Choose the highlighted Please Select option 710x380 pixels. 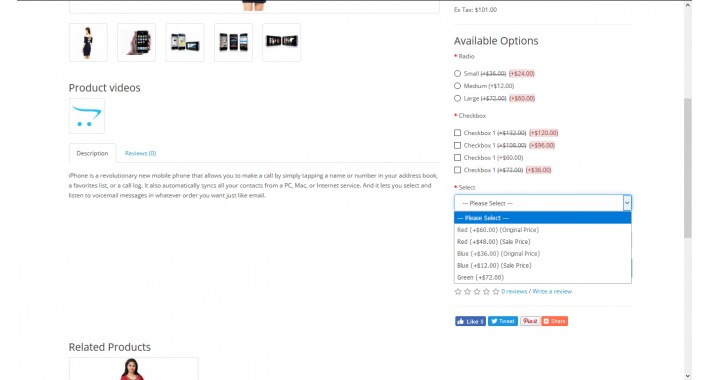pyautogui.click(x=542, y=218)
